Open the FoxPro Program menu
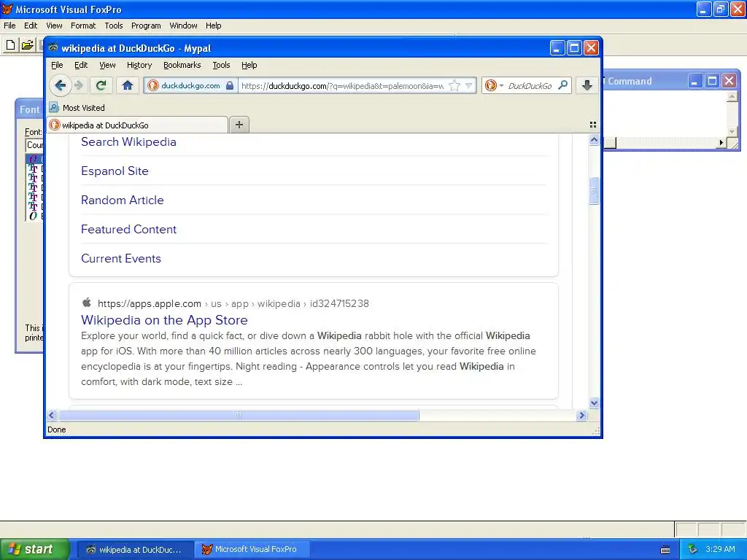This screenshot has height=560, width=747. click(x=146, y=26)
